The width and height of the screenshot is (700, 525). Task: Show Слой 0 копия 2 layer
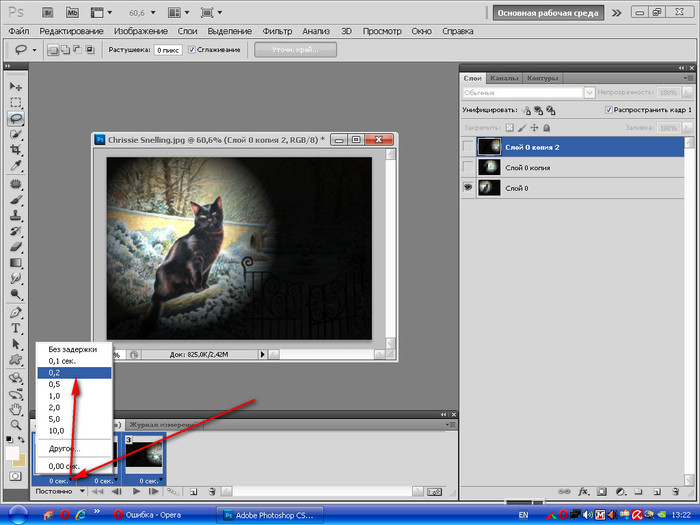[467, 146]
